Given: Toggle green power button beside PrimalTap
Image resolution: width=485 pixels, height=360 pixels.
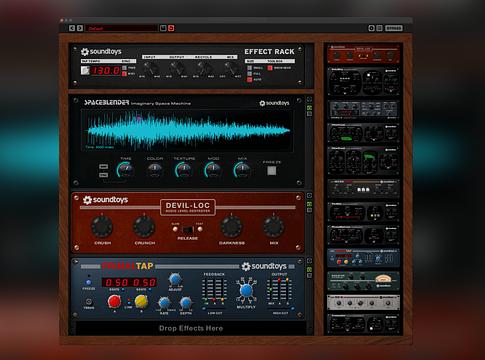Looking at the screenshot, I should 309,269.
